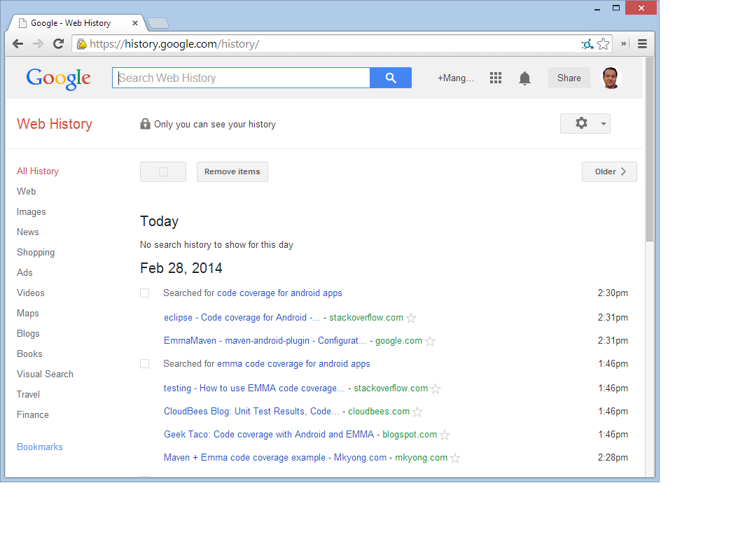Open notifications bell

pyautogui.click(x=524, y=78)
